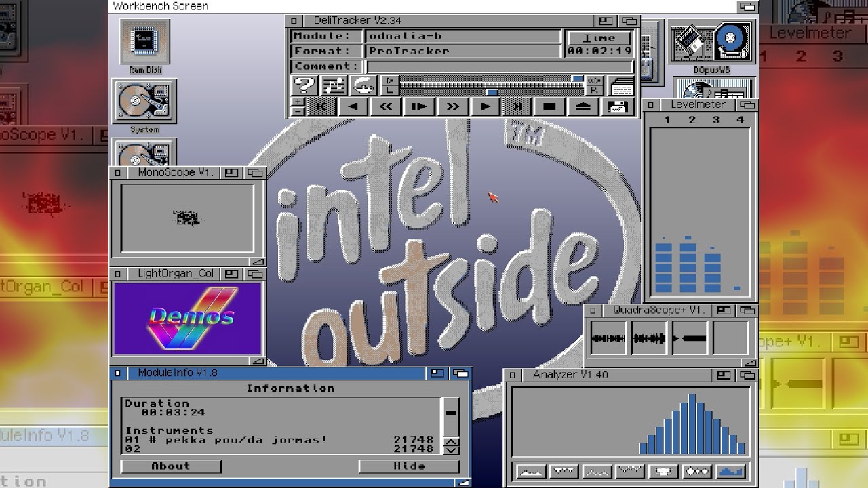868x488 pixels.
Task: Click the About button in ModuleInfo
Action: [171, 466]
